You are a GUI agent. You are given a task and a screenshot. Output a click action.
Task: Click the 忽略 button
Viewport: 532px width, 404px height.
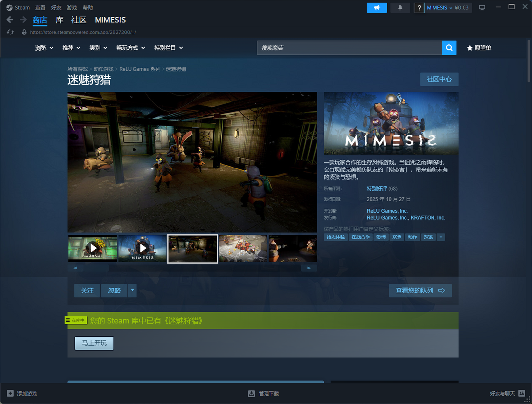coord(114,290)
